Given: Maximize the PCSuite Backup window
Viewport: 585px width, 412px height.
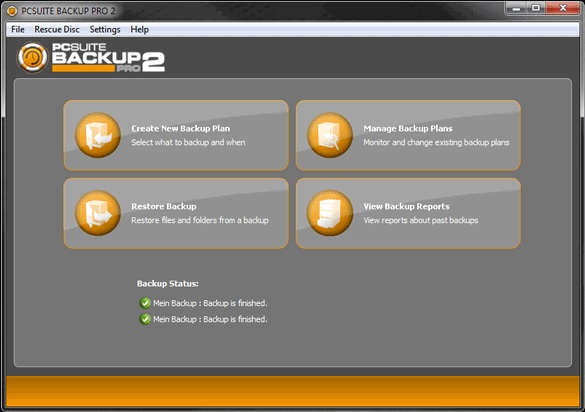Looking at the screenshot, I should tap(536, 8).
